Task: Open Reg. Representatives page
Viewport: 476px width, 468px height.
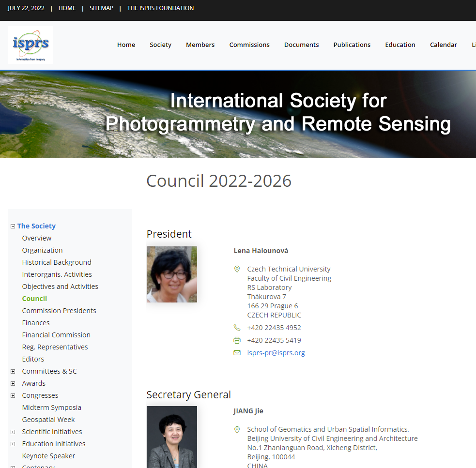Action: point(55,347)
